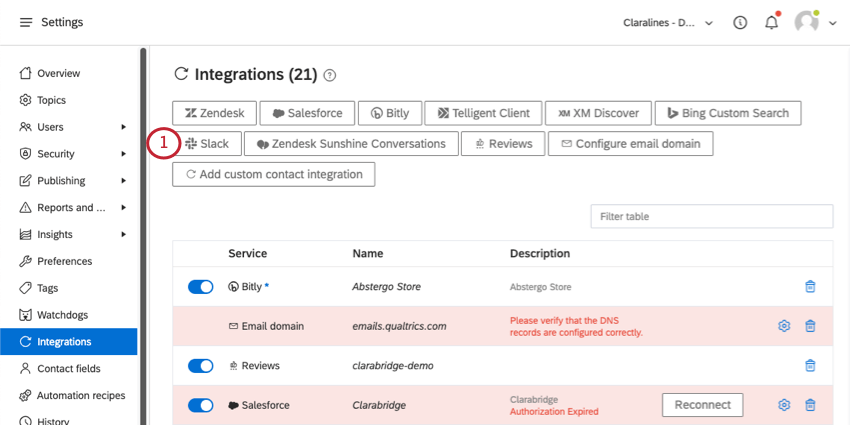Image resolution: width=850 pixels, height=425 pixels.
Task: Click Add custom contact integration
Action: pyautogui.click(x=274, y=175)
